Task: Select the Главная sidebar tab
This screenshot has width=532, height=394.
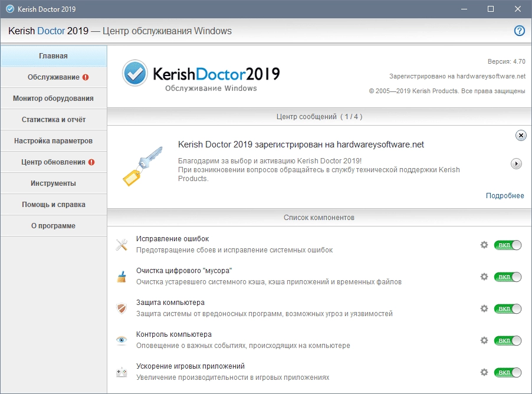Action: (x=53, y=56)
